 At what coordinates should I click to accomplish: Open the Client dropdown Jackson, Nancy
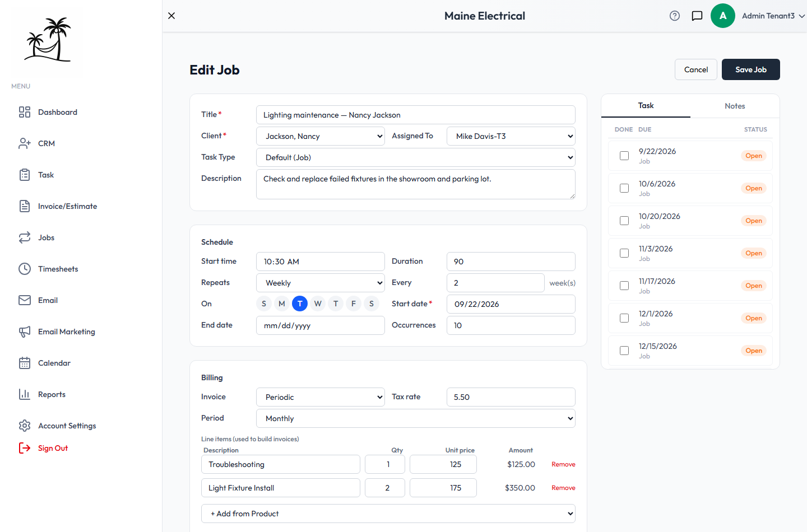coord(321,136)
